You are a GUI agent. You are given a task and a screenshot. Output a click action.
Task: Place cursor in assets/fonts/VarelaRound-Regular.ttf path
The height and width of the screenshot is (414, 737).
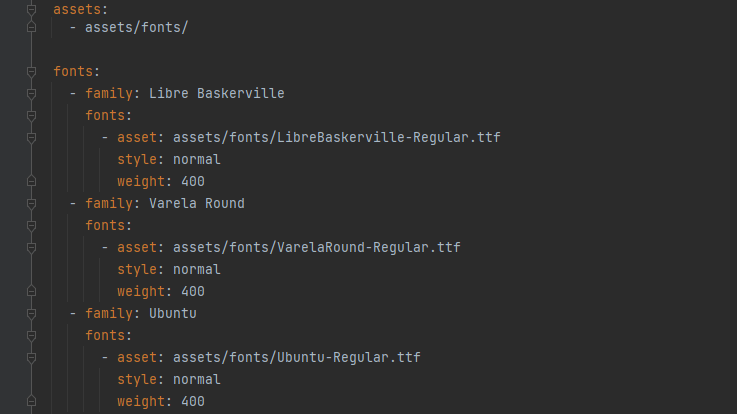click(316, 248)
